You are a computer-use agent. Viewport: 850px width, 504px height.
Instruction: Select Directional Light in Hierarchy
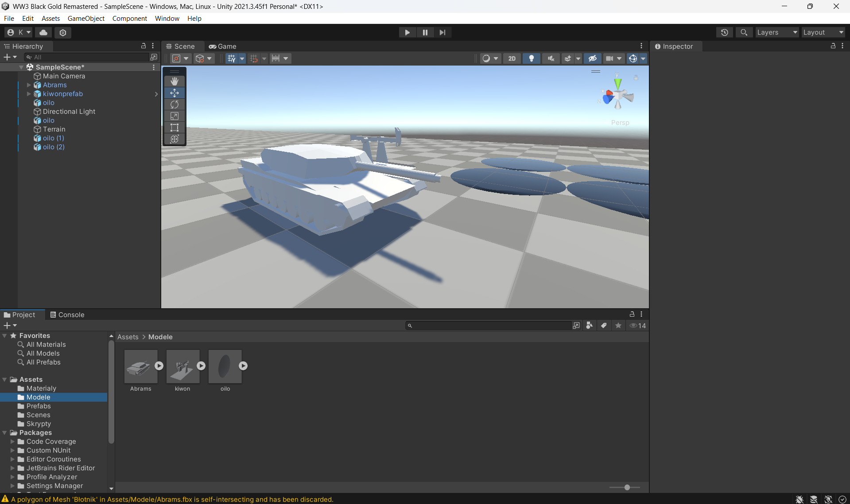[x=69, y=112]
